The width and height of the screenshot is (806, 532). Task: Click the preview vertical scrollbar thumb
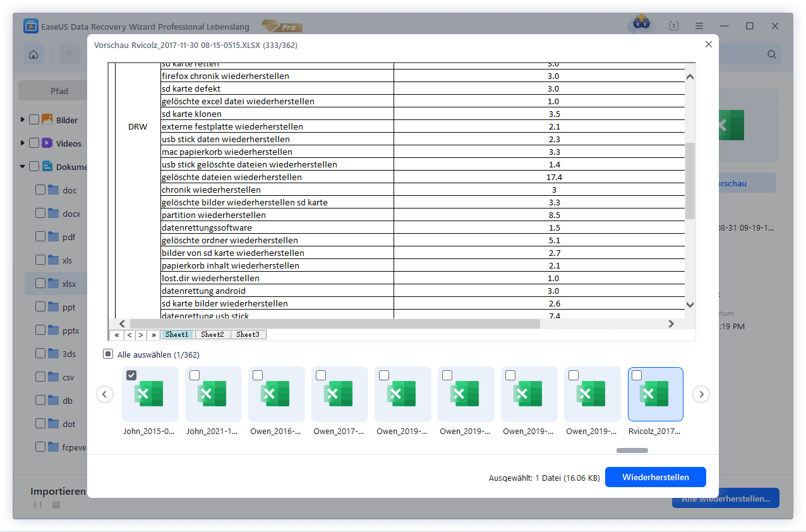tap(690, 181)
